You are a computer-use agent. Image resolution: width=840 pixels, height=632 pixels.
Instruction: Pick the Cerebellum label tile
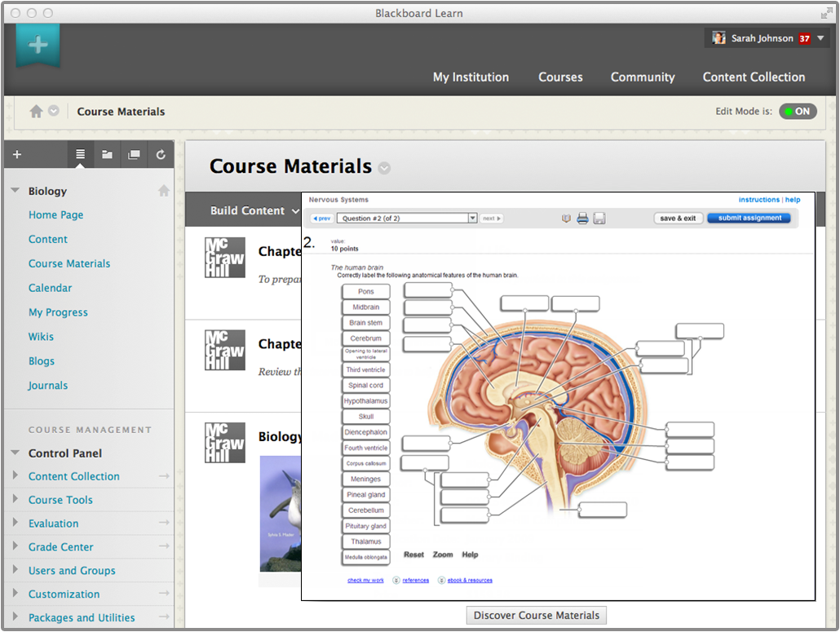click(x=366, y=510)
